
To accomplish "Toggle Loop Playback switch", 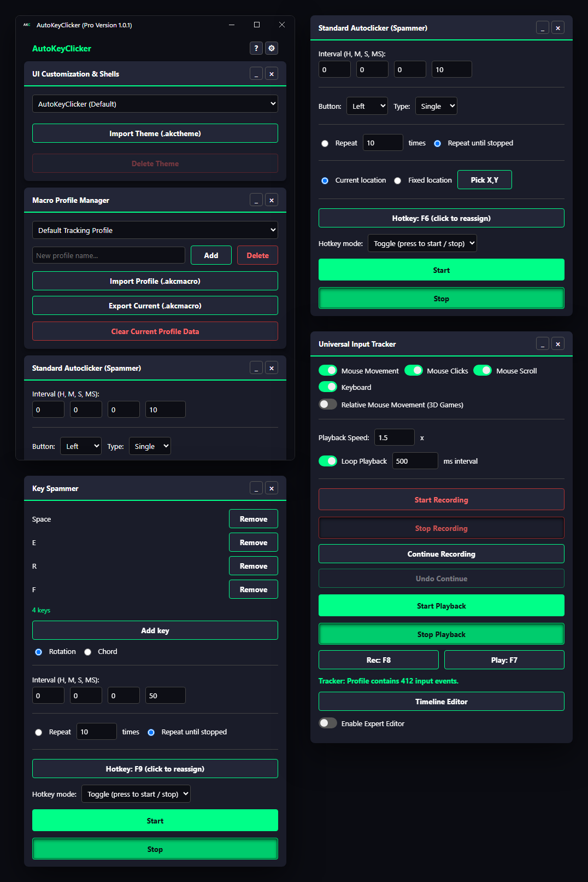I will coord(328,460).
